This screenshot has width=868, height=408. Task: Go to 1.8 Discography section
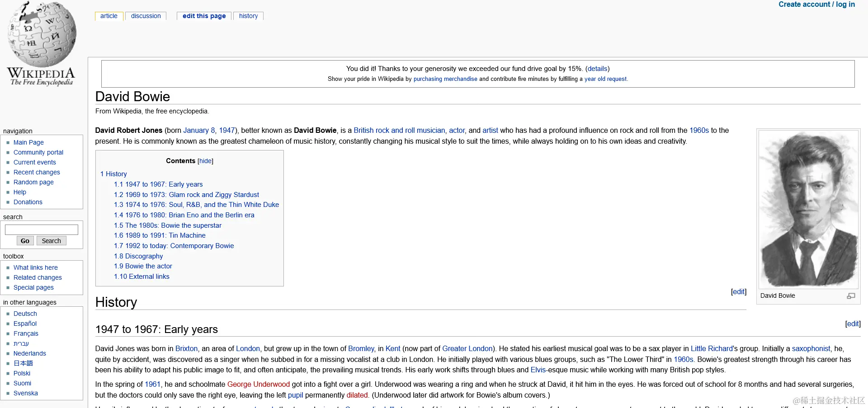138,256
